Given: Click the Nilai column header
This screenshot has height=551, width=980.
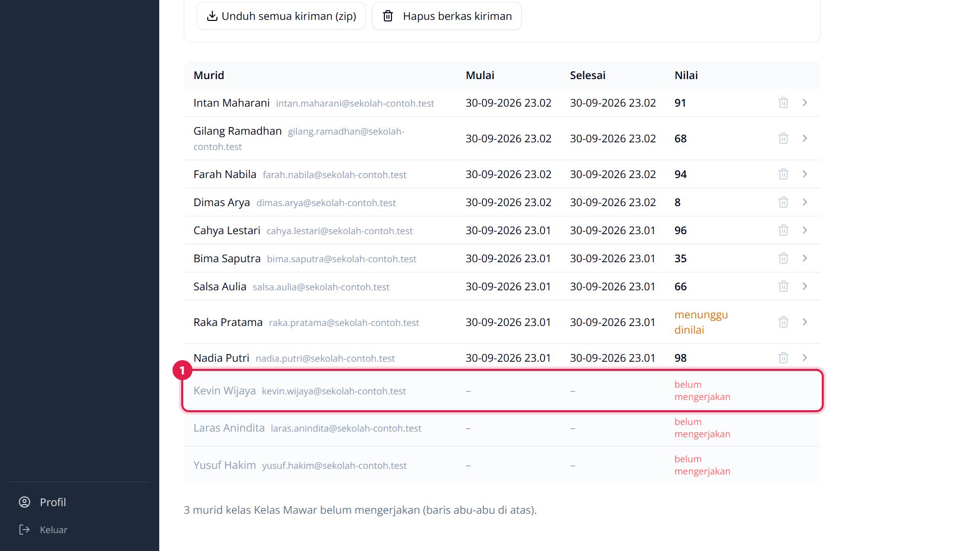Looking at the screenshot, I should click(x=686, y=75).
